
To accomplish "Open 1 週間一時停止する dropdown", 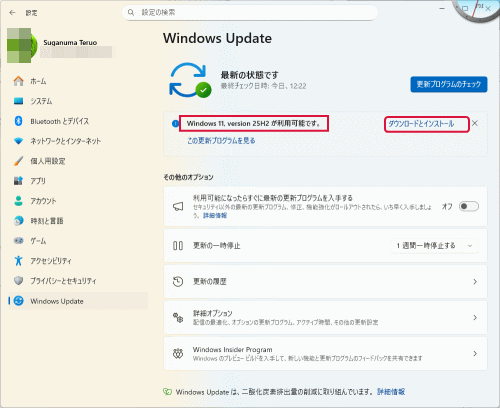I will tap(434, 246).
